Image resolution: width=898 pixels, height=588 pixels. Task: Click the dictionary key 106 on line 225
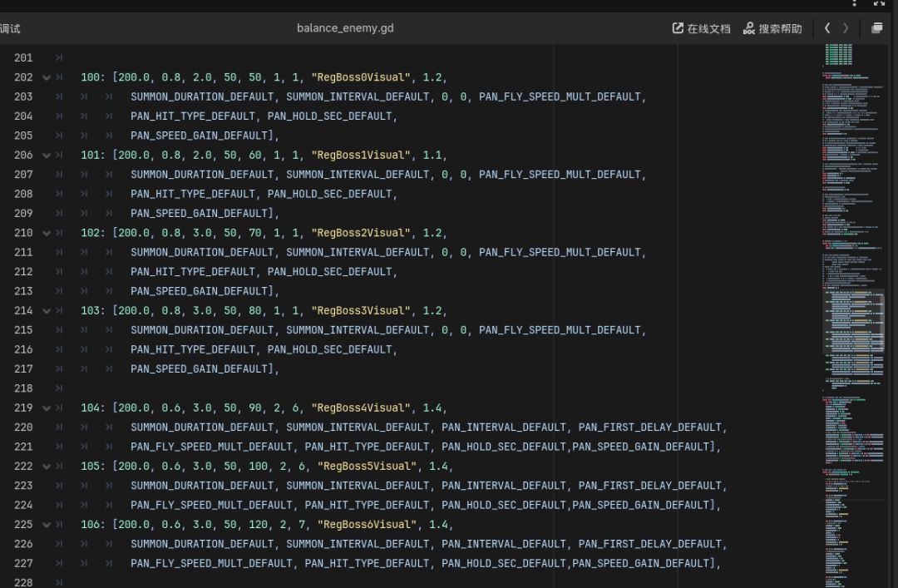(90, 525)
